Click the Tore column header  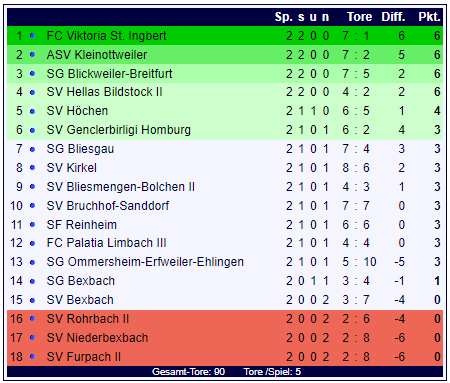point(359,17)
